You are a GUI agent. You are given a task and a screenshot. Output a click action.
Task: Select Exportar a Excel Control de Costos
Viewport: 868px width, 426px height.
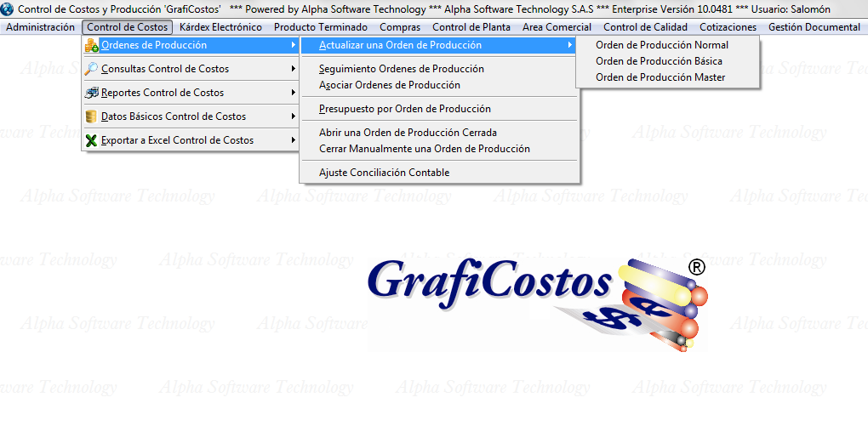coord(191,140)
